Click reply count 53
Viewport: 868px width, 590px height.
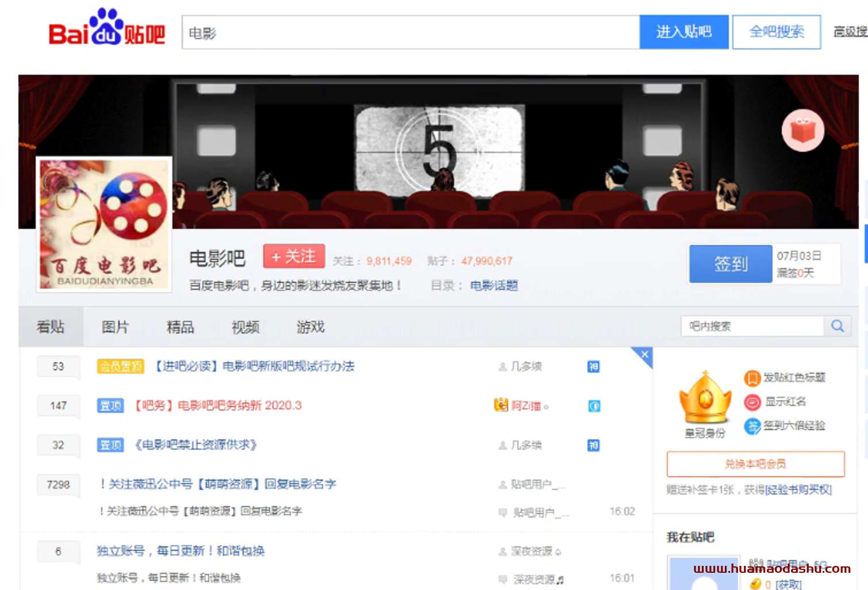58,366
